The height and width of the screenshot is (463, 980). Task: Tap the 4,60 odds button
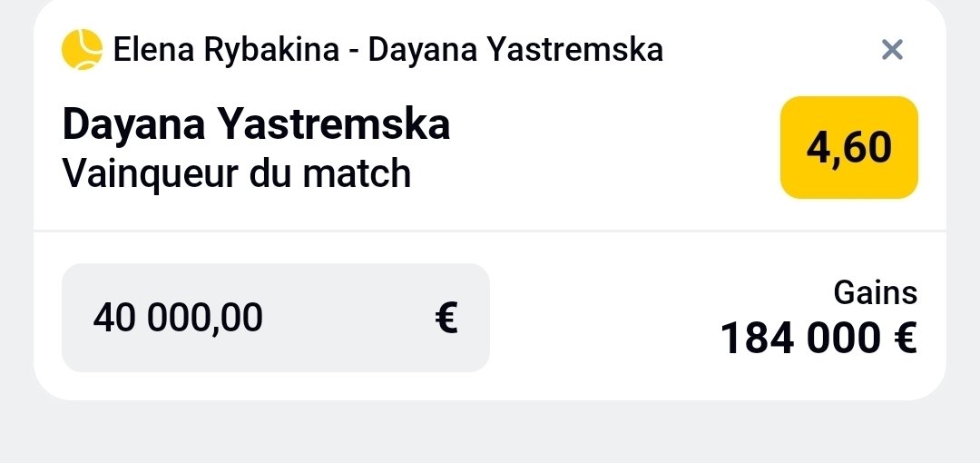click(848, 148)
